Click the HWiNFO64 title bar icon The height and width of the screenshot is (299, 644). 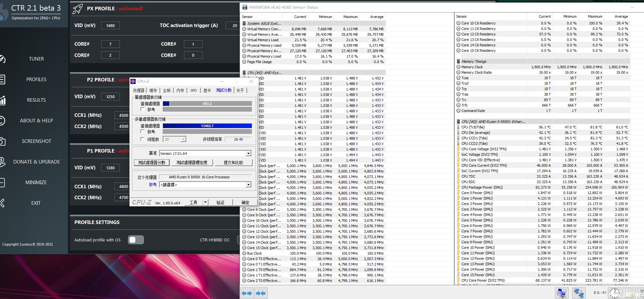pos(245,7)
